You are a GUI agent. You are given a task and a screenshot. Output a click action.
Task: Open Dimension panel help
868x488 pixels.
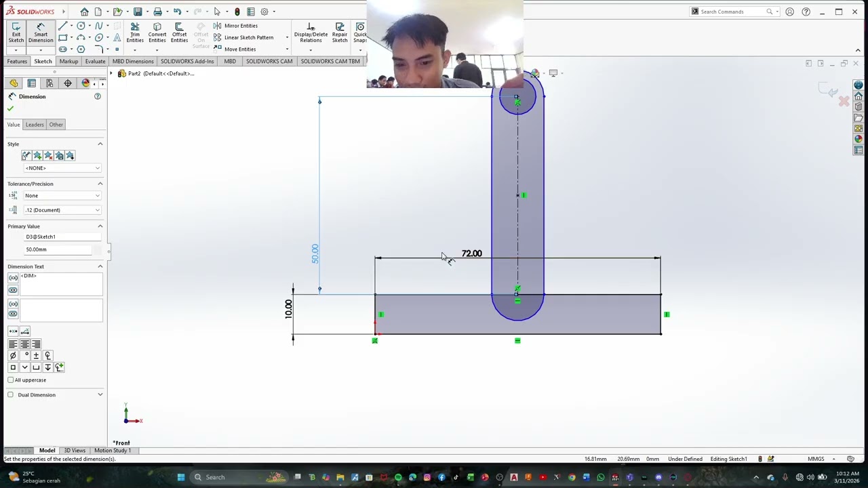(x=98, y=96)
